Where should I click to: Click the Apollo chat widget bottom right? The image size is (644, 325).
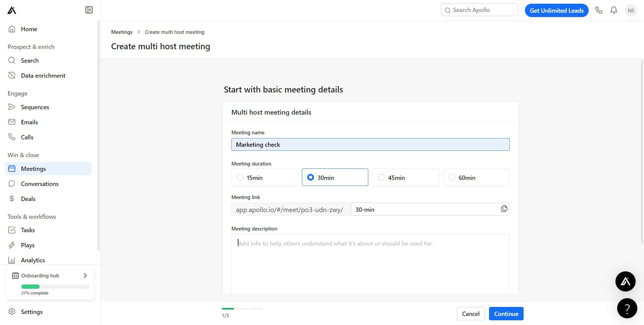(x=625, y=281)
